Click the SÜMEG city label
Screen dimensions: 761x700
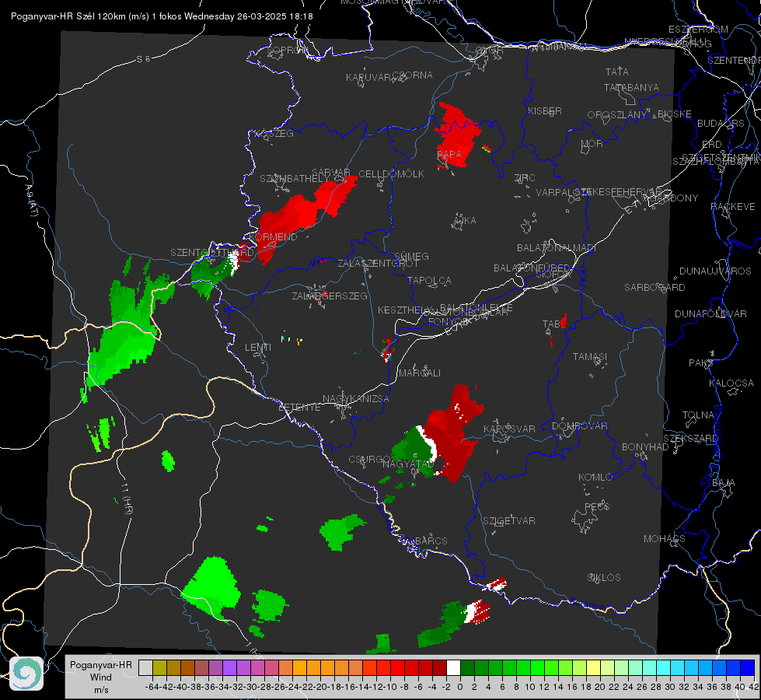(x=411, y=257)
